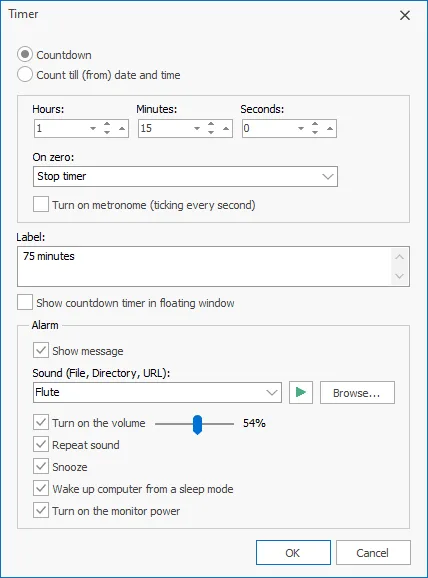Screen dimensions: 428x578
Task: Expand the Sound dropdown arrow
Action: (x=272, y=393)
